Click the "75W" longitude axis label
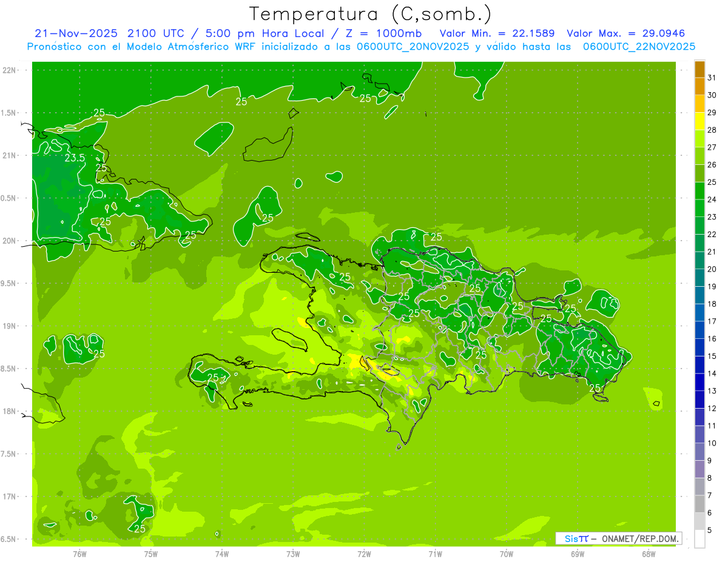Viewport: 728px width, 562px height. click(x=151, y=554)
